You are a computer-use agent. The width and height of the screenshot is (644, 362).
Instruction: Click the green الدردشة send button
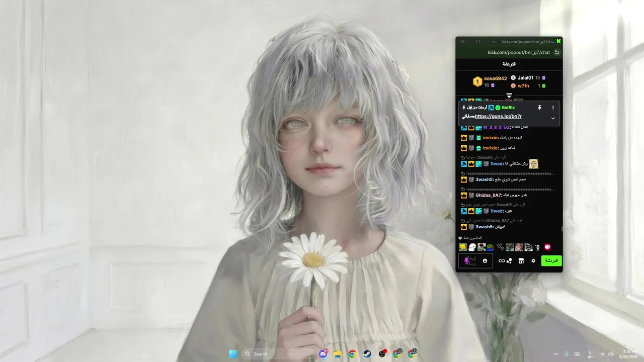point(551,261)
